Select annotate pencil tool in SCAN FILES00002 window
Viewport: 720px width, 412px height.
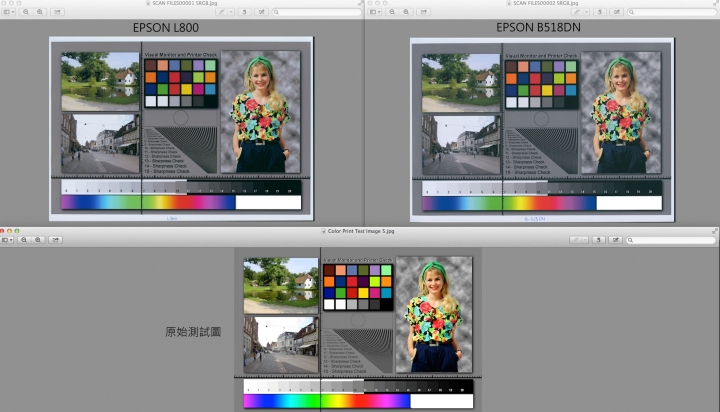tap(577, 12)
